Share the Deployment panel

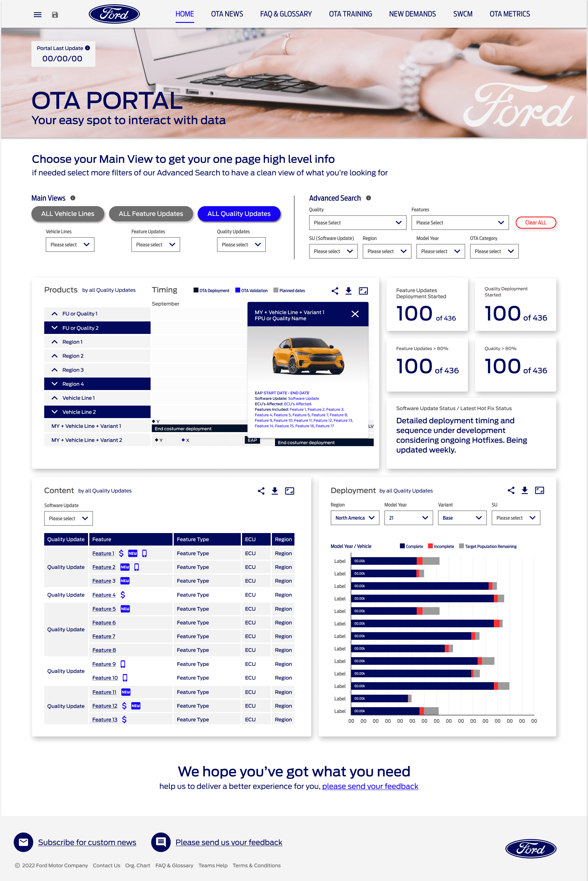pos(511,490)
